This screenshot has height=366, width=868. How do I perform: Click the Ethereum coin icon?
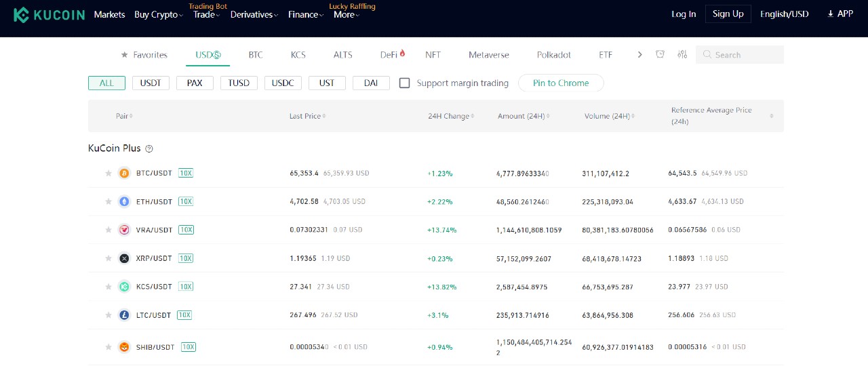[124, 202]
